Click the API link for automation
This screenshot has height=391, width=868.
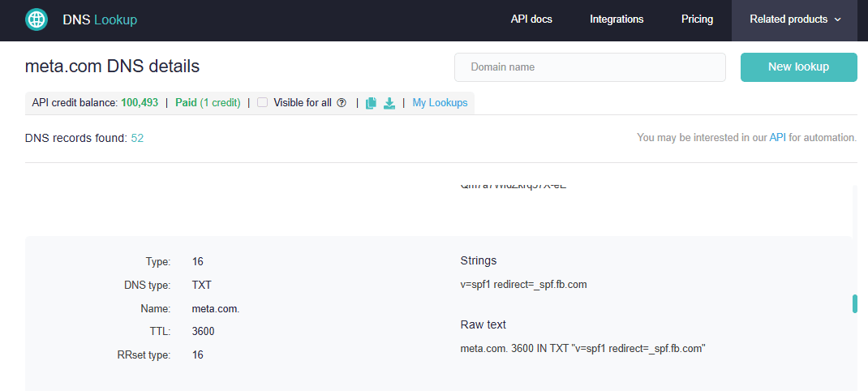pos(777,138)
